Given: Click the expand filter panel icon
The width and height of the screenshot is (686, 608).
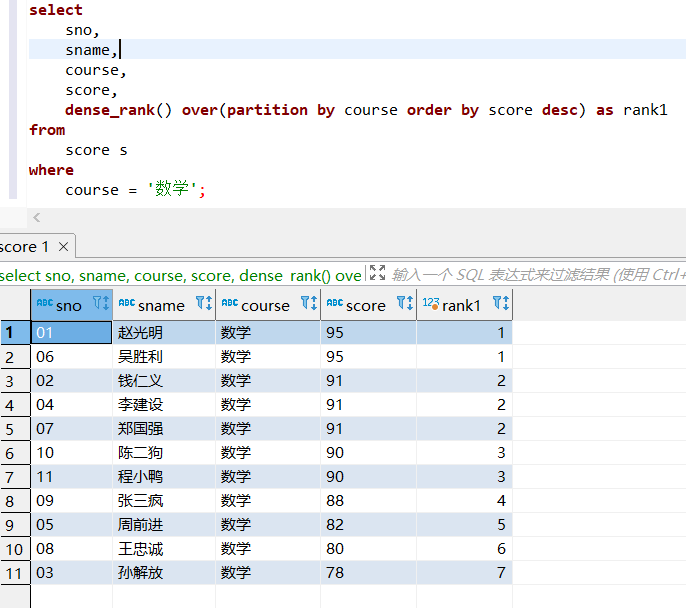Looking at the screenshot, I should pos(377,273).
